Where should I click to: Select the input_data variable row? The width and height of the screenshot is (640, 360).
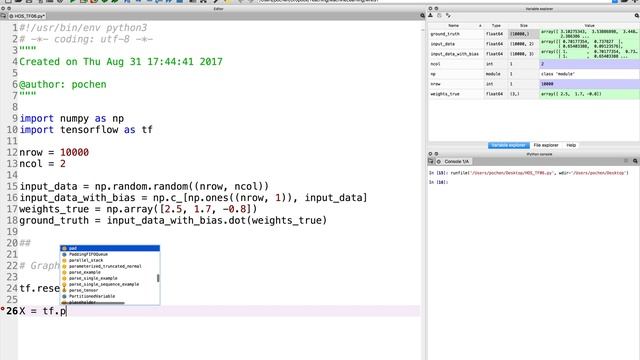tap(533, 44)
